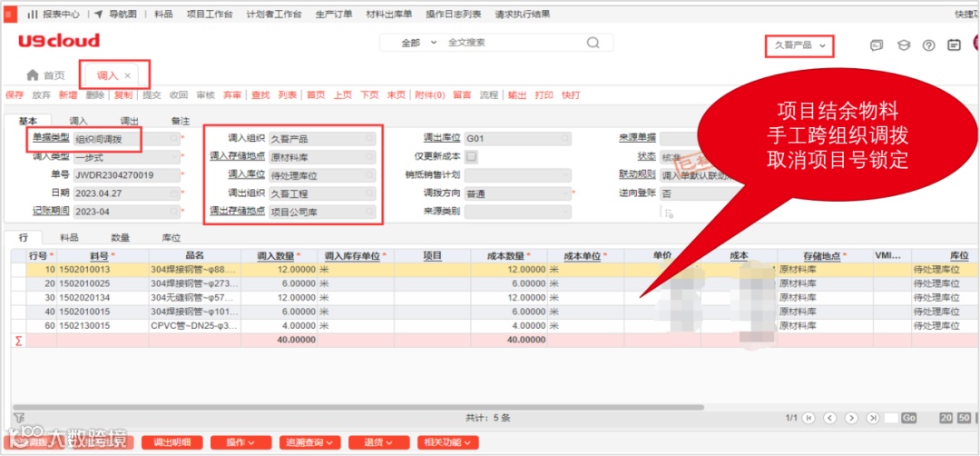
Task: Go to previous page pager icon
Action: 830,418
